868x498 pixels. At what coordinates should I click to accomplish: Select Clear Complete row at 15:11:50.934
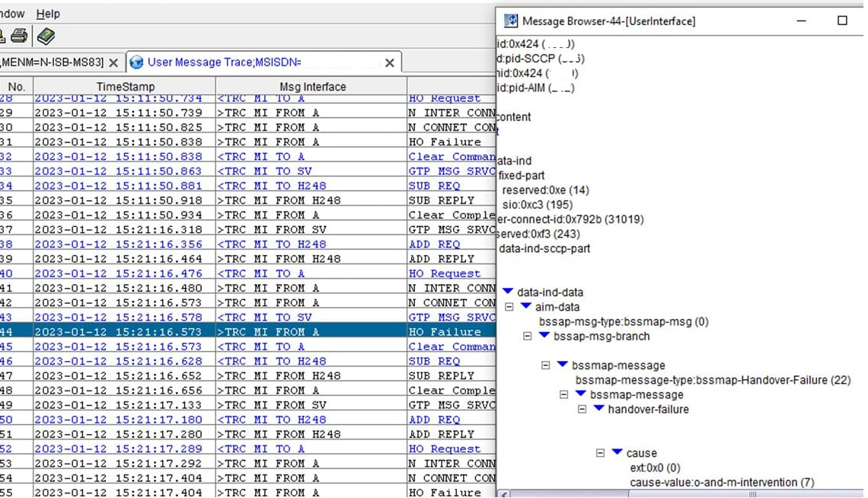tap(247, 215)
